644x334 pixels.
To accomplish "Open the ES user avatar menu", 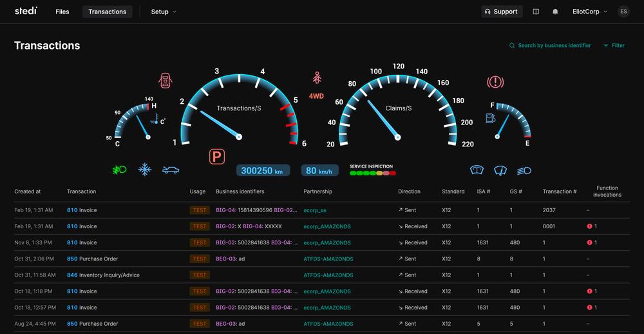I will 623,12.
